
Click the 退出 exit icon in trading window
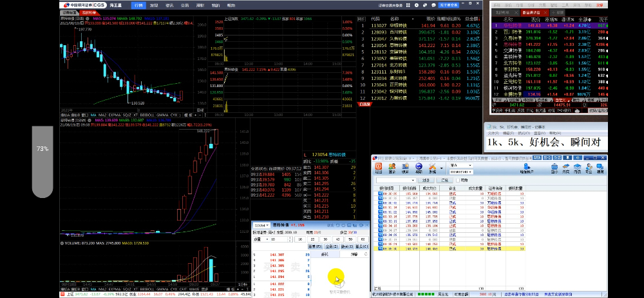coord(379,169)
